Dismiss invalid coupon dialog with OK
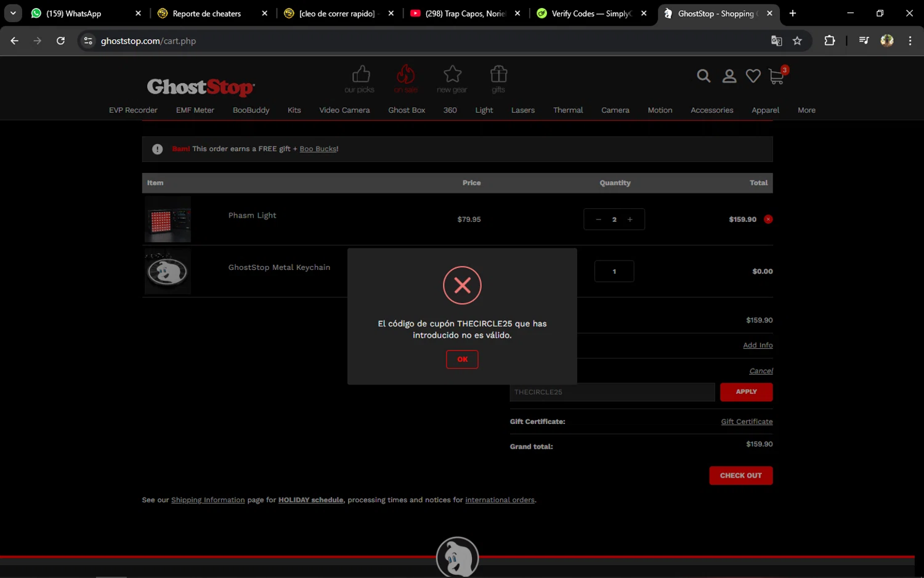The width and height of the screenshot is (924, 578). [462, 359]
